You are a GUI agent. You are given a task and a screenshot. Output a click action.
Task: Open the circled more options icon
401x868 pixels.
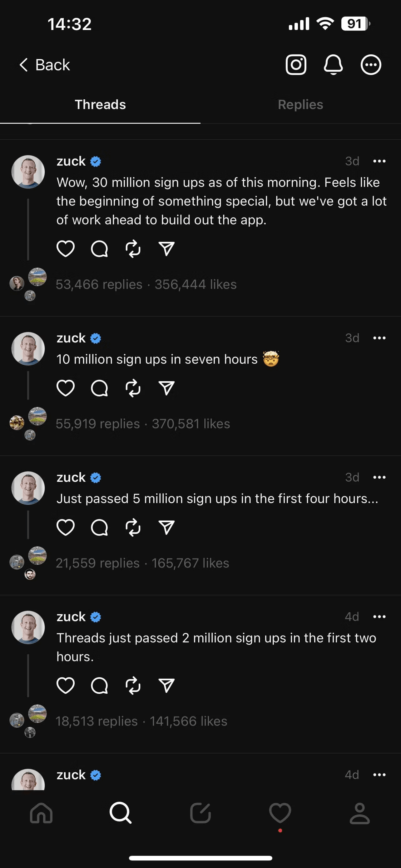[x=371, y=64]
